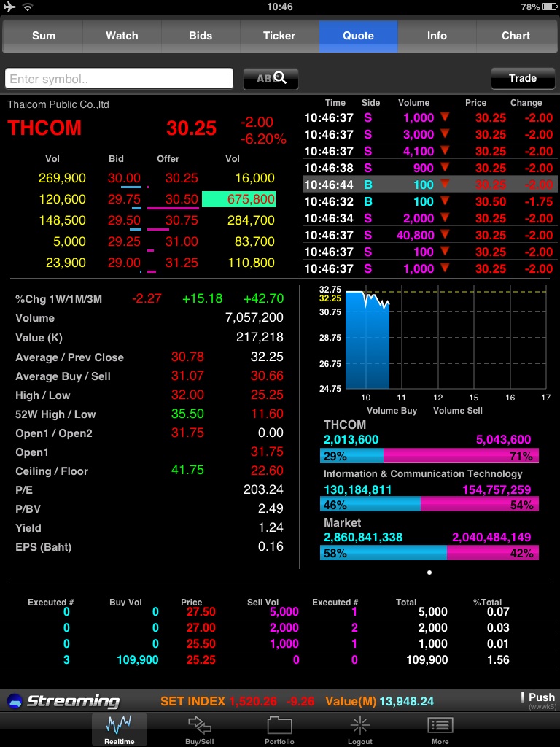Tap the Volume value 7,057,200

[254, 318]
